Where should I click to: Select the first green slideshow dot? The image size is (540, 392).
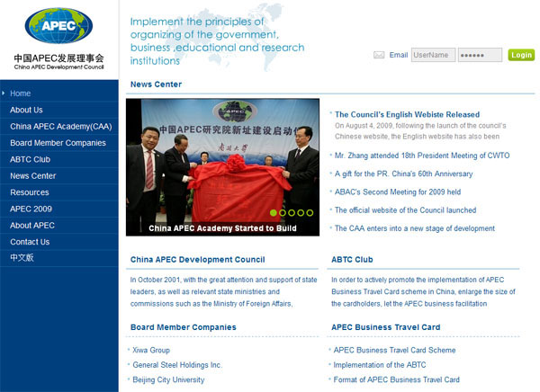[x=273, y=213]
